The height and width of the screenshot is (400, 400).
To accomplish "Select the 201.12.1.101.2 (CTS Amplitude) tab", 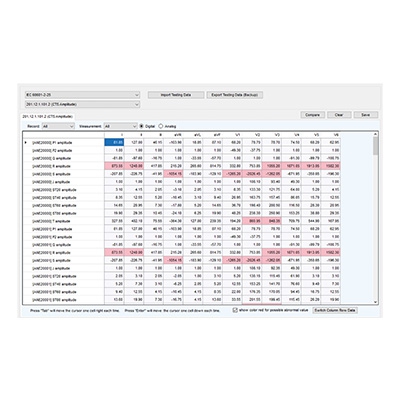I will tap(47, 116).
